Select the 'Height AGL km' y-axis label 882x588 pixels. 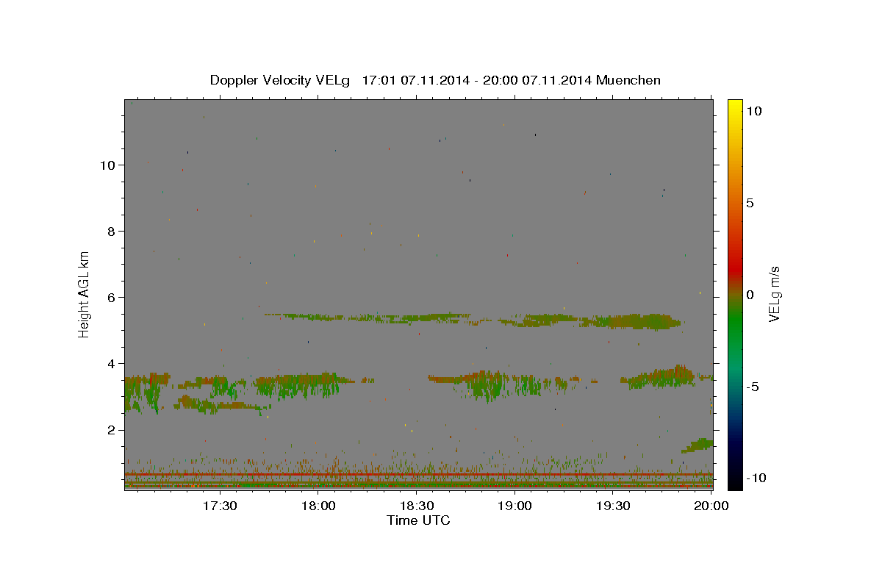pos(85,294)
